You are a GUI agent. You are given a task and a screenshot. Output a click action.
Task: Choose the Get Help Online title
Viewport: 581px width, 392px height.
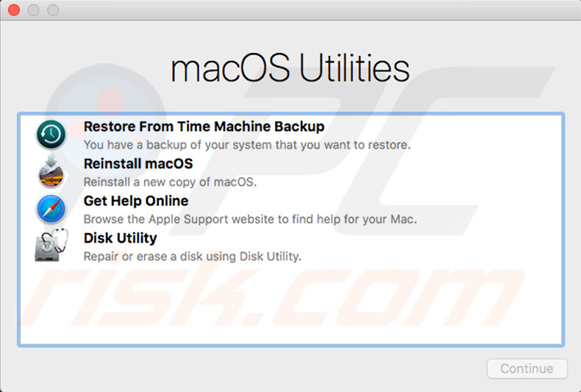[x=135, y=201]
